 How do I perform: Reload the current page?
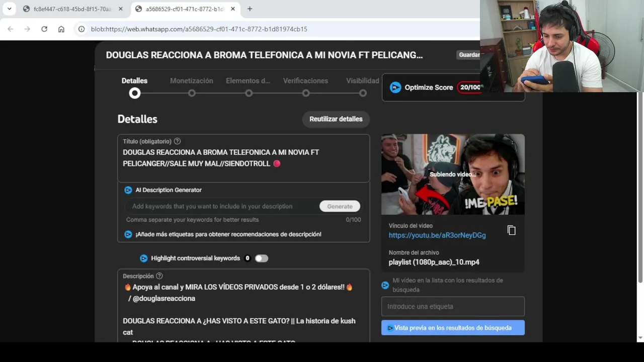point(44,29)
